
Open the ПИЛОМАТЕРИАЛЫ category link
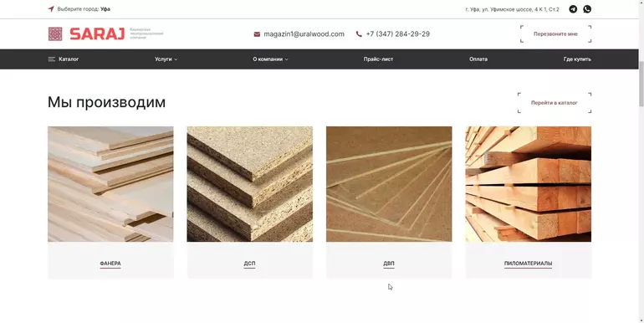529,264
